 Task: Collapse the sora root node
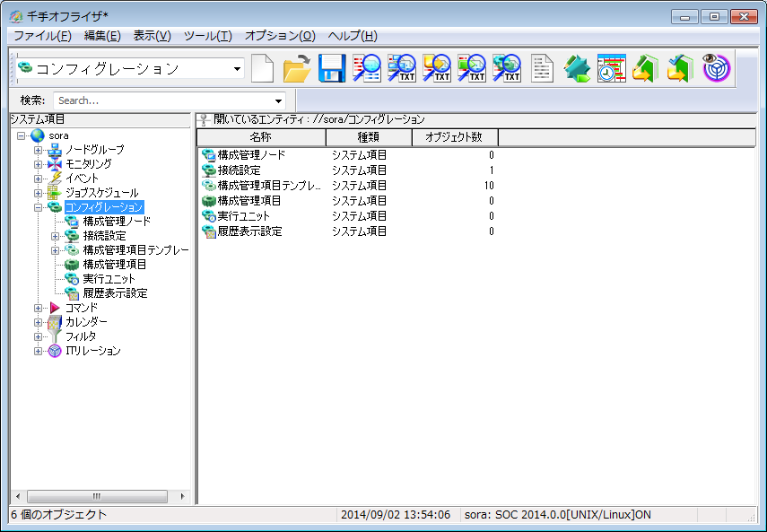[21, 135]
